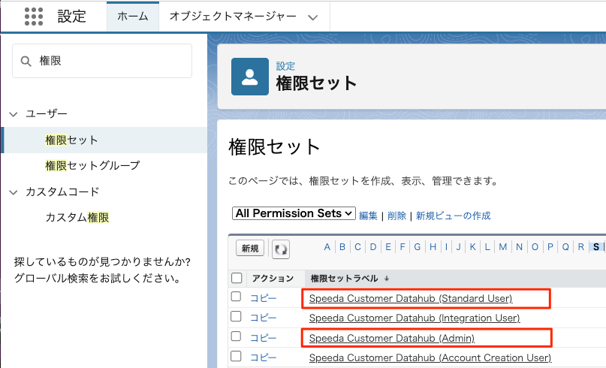
Task: Open the App Launcher grid icon
Action: [x=34, y=16]
